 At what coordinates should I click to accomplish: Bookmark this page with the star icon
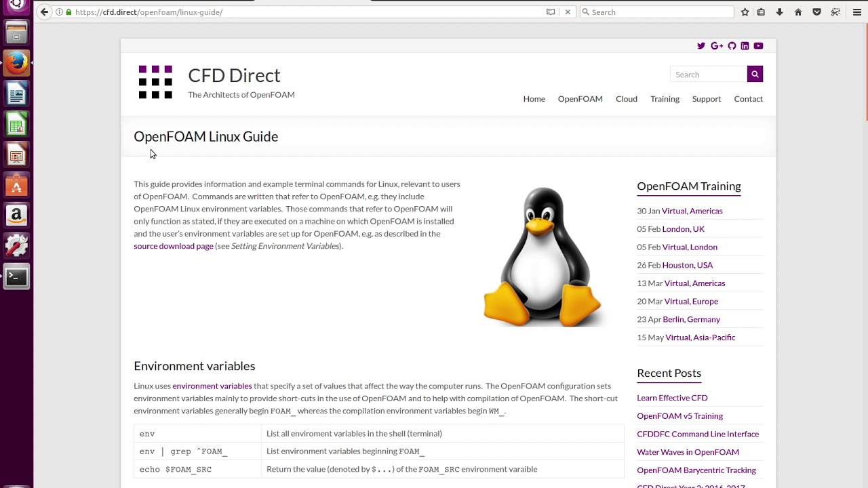click(x=745, y=12)
